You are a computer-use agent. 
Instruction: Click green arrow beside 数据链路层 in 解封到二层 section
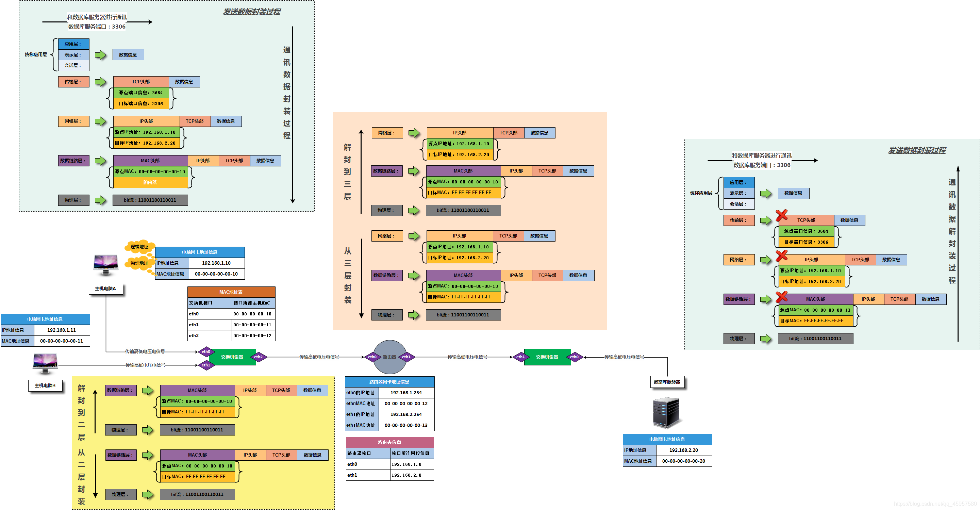(148, 391)
